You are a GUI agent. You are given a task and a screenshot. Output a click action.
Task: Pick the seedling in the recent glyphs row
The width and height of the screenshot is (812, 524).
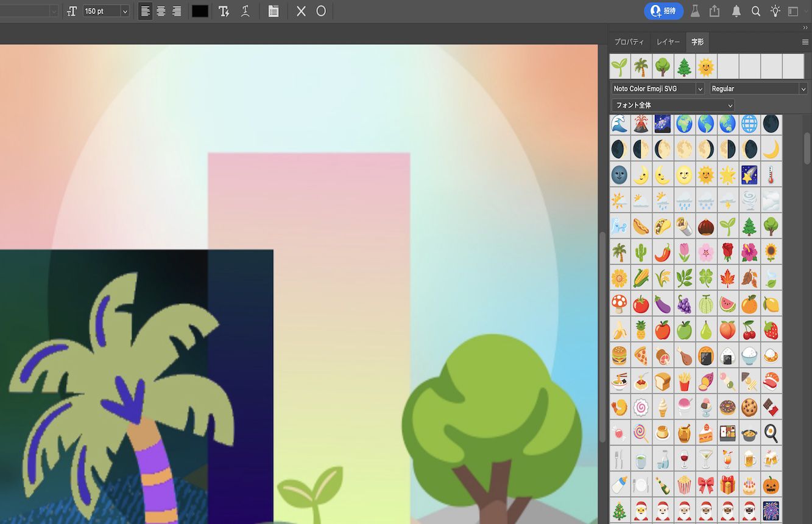620,66
